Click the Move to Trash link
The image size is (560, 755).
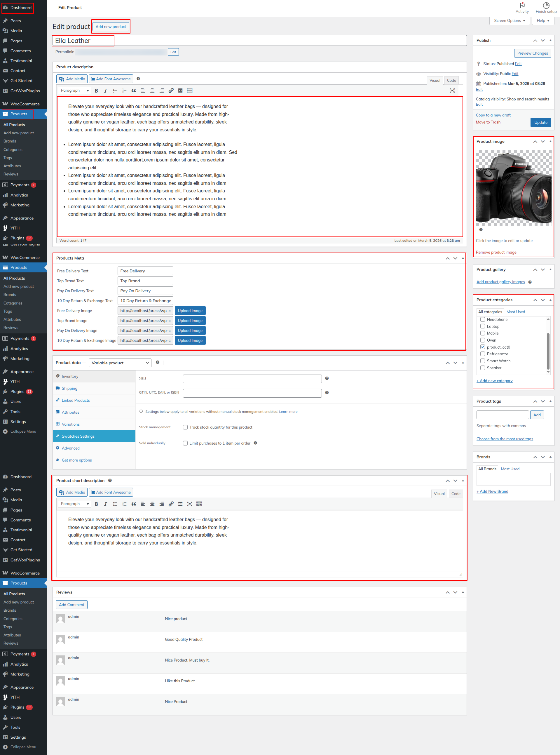[x=488, y=122]
